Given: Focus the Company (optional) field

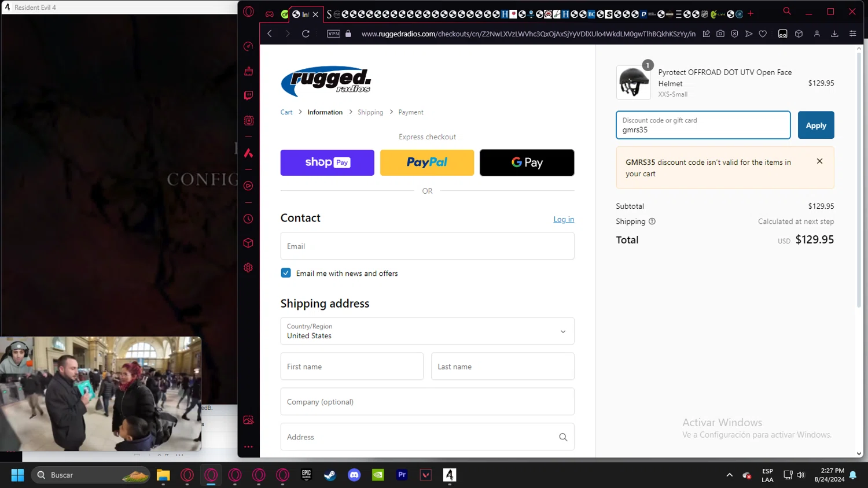Looking at the screenshot, I should pos(428,402).
